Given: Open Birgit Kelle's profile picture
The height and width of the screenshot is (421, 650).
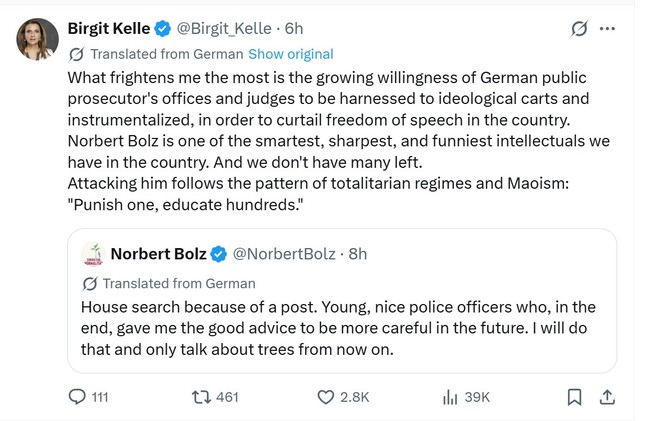Looking at the screenshot, I should point(36,39).
